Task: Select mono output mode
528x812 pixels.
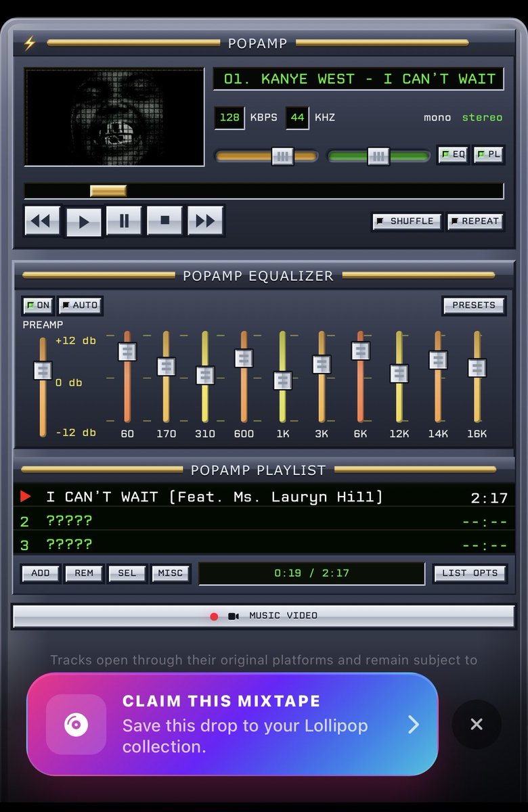Action: 437,118
